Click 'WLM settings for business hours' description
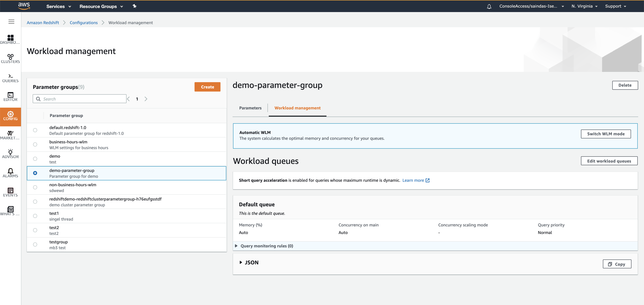 click(79, 148)
